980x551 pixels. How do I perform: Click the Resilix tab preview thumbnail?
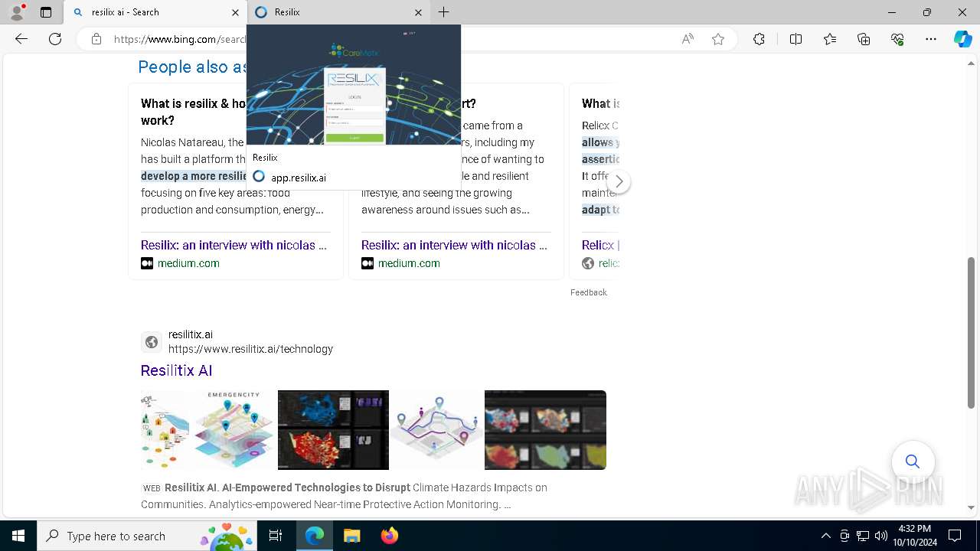click(x=354, y=85)
